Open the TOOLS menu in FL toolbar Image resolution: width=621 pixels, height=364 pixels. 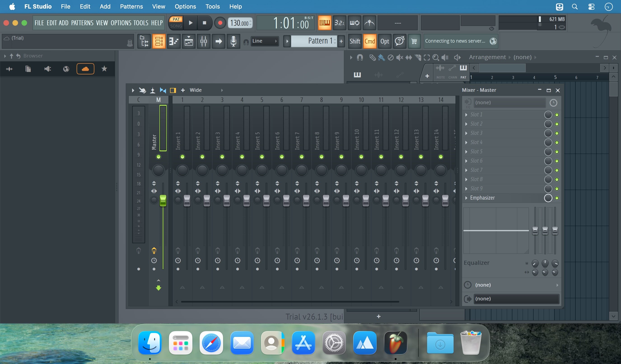141,23
